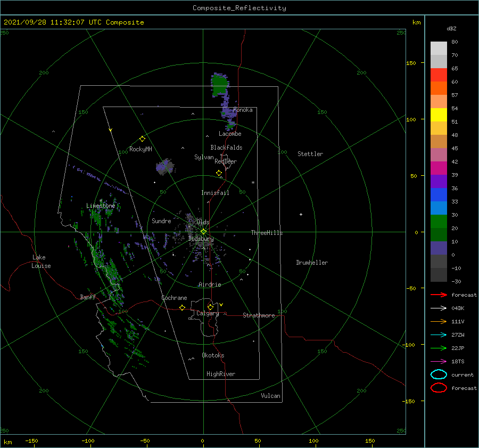Click yellow diamond marker near Cochrane
This screenshot has height=448, width=479.
point(182,308)
